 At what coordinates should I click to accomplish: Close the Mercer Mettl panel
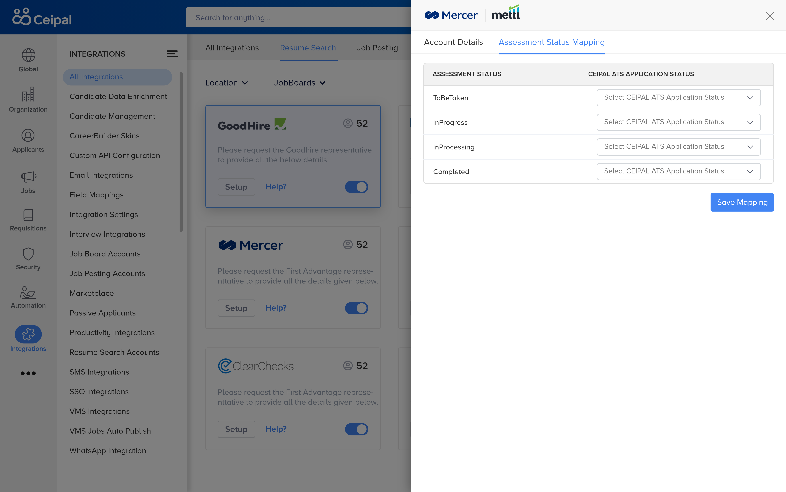(770, 16)
